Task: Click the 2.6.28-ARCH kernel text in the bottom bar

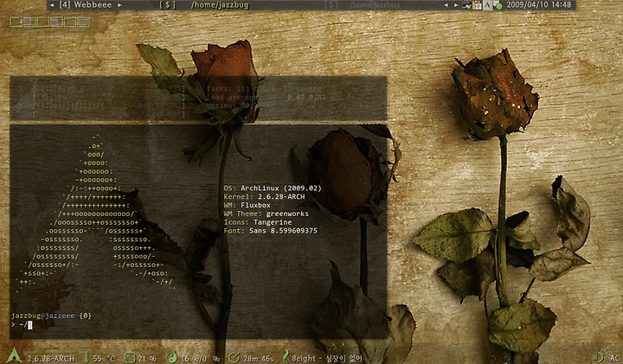Action: click(51, 359)
